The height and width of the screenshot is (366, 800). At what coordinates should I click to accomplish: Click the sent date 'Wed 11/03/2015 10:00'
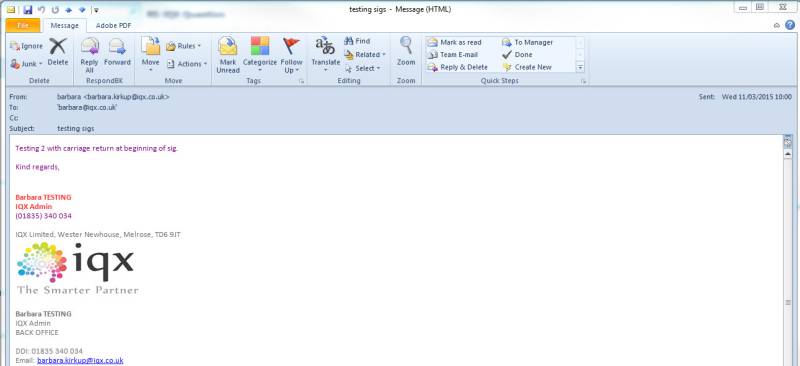757,96
